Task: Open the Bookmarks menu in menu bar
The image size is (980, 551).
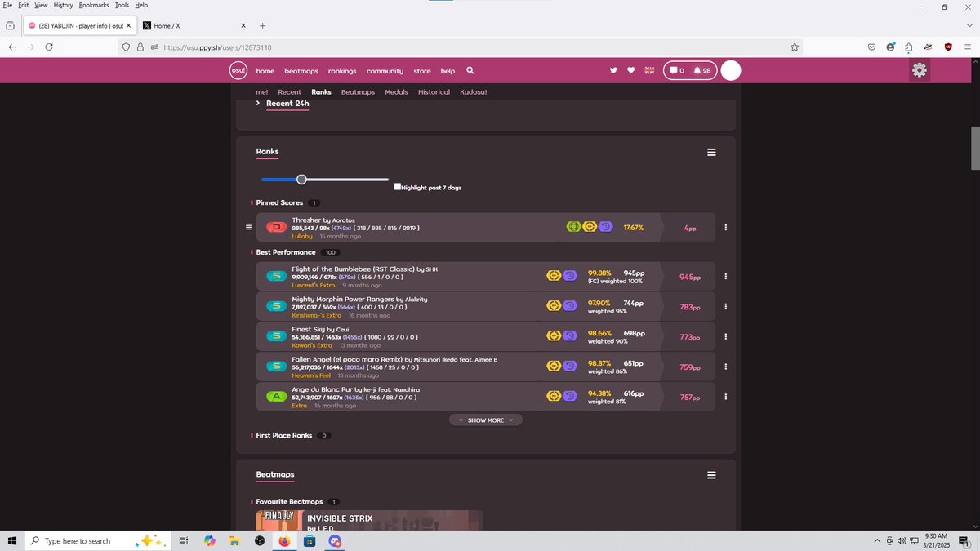Action: coord(94,5)
